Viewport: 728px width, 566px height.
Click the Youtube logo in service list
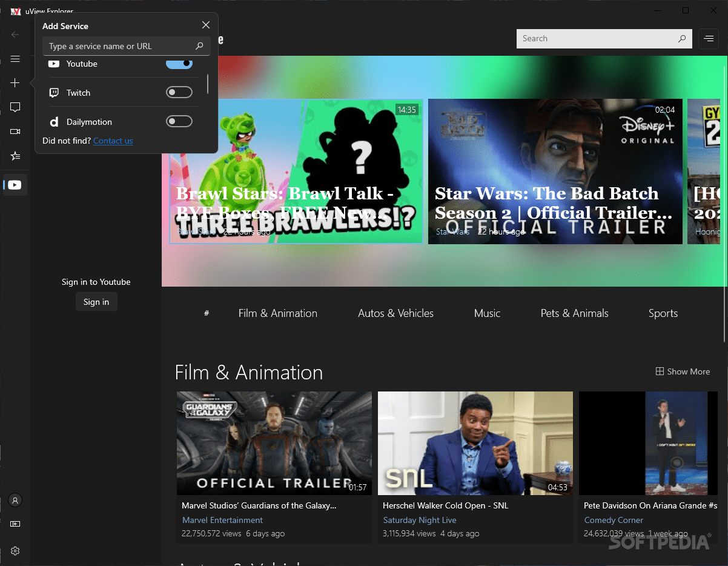(x=54, y=64)
